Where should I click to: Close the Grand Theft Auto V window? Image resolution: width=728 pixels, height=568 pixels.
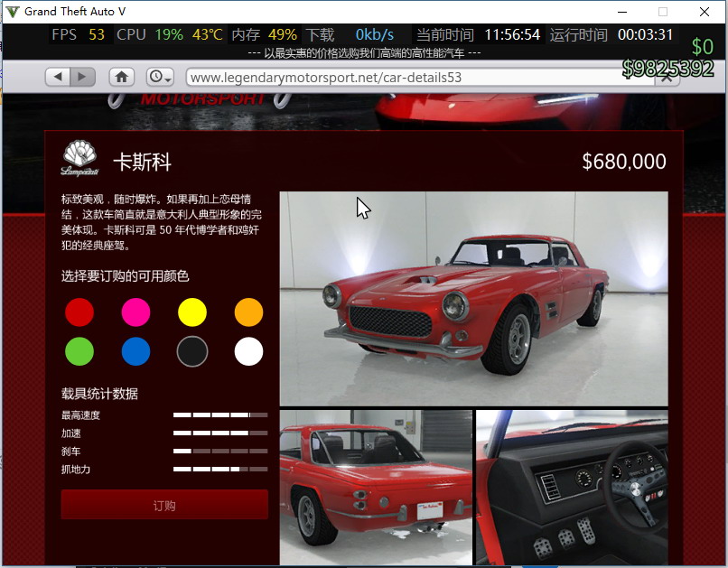705,12
